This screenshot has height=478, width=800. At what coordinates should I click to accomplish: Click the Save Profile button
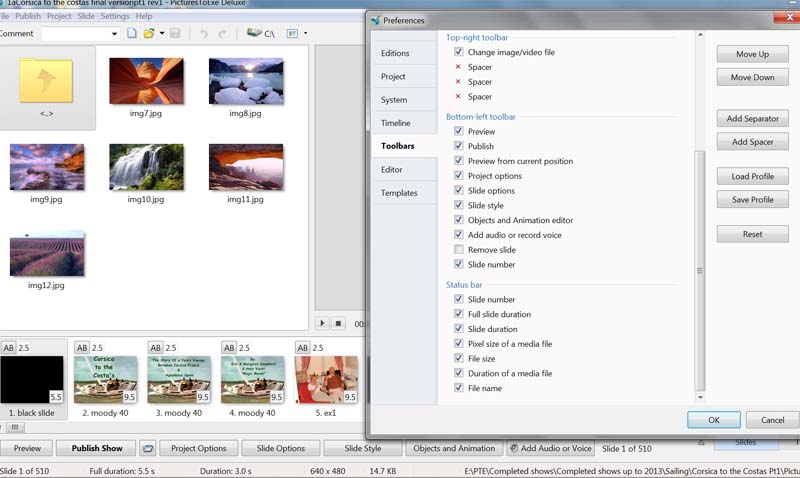[753, 199]
